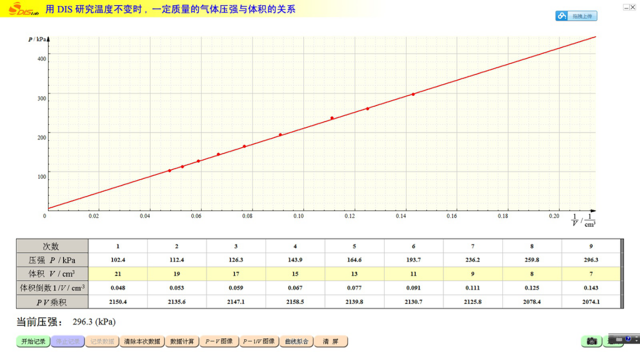Show the P–1/V 图像 graph
Image resolution: width=640 pixels, height=360 pixels.
(x=259, y=341)
